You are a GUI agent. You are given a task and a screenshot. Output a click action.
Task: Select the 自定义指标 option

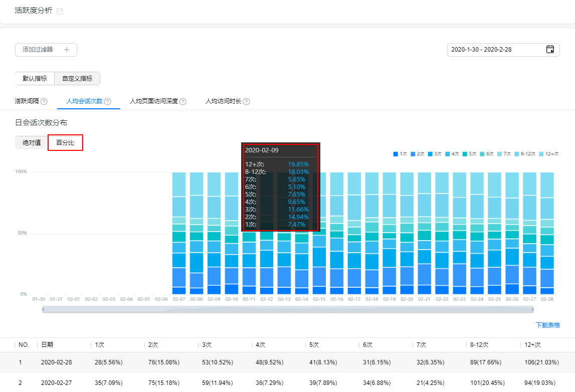tap(77, 79)
